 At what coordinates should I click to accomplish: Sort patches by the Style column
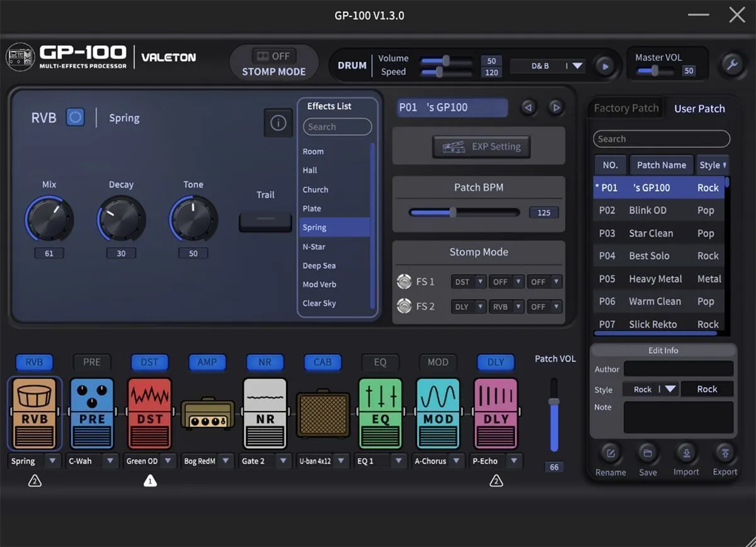point(712,165)
